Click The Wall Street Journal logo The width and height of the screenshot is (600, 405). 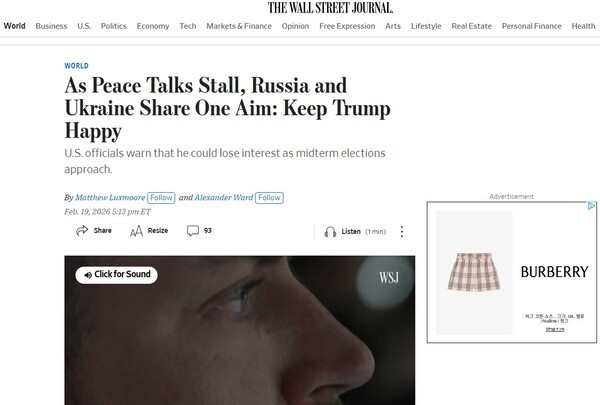click(x=330, y=8)
